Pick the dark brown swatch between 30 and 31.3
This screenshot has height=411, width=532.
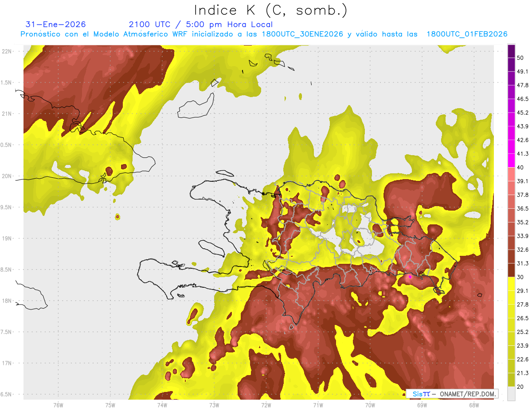(511, 270)
